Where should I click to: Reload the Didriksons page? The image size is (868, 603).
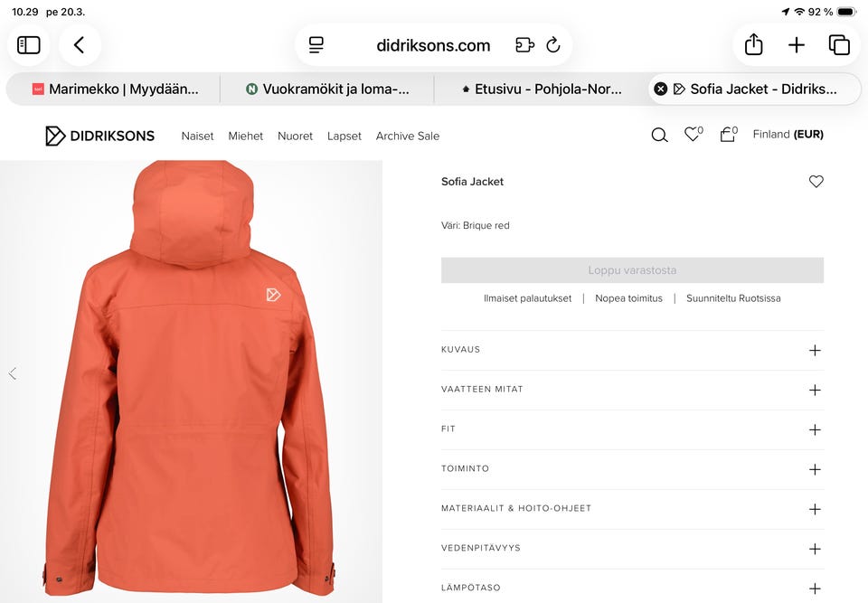tap(553, 45)
